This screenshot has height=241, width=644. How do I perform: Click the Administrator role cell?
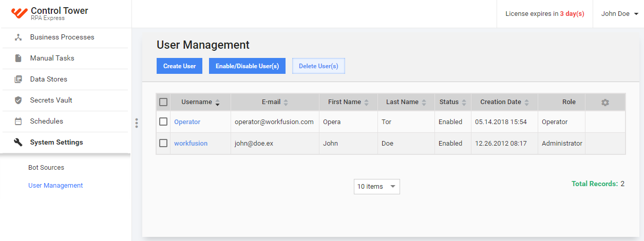click(562, 144)
